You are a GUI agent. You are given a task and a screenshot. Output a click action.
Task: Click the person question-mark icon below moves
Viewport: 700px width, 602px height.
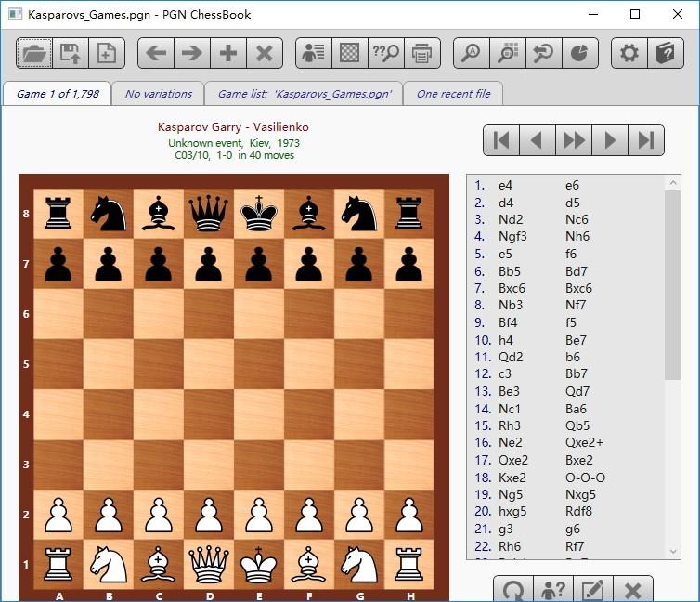pos(553,590)
